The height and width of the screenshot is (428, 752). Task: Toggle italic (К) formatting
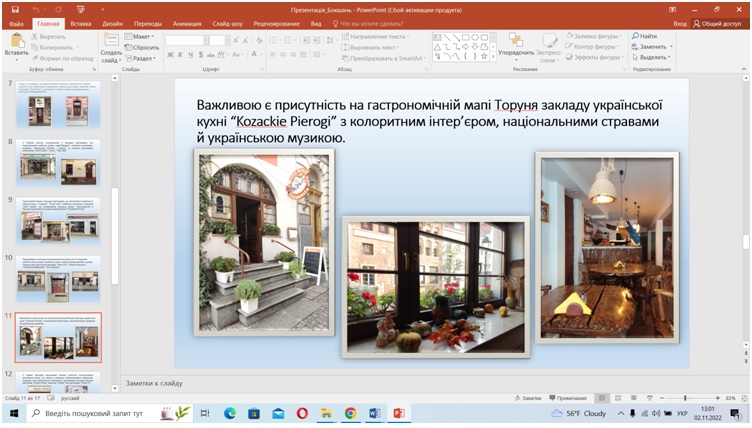[x=180, y=55]
